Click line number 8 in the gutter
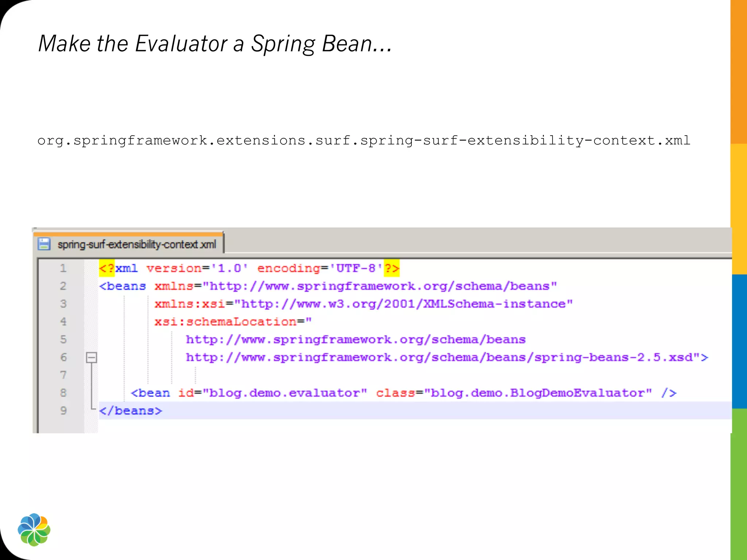Viewport: 747px width, 560px height. tap(63, 393)
